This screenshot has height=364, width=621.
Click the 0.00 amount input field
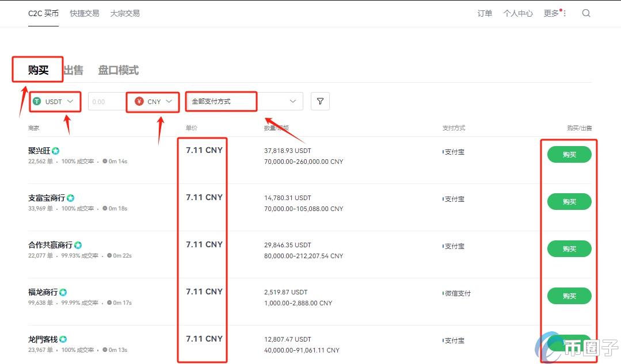pos(106,101)
